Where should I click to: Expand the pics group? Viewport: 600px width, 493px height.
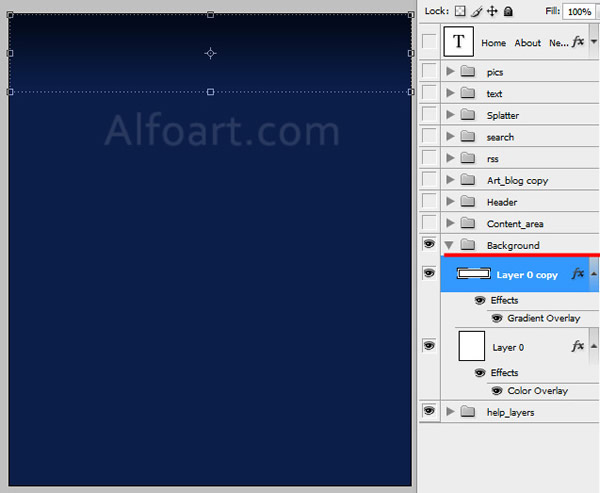(450, 71)
